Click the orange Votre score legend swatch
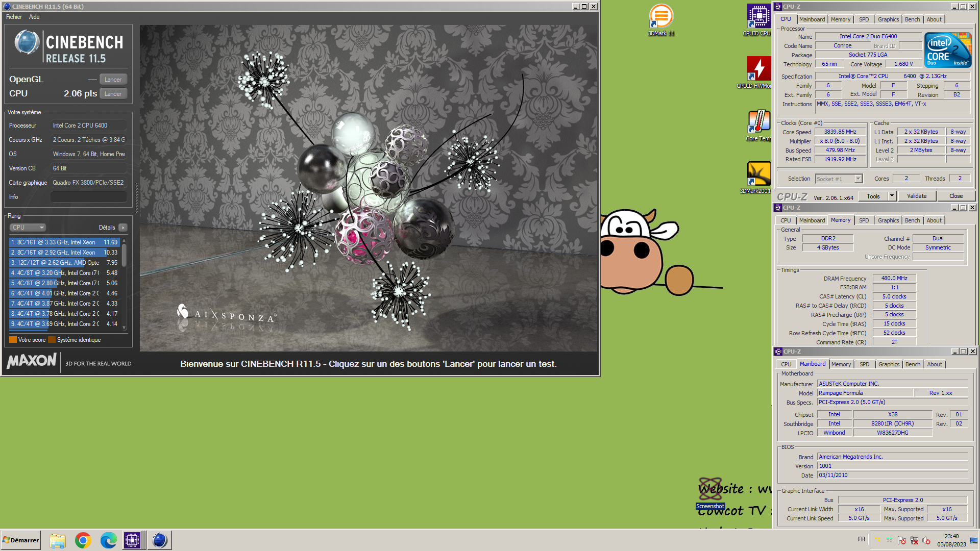This screenshot has width=980, height=551. click(13, 340)
